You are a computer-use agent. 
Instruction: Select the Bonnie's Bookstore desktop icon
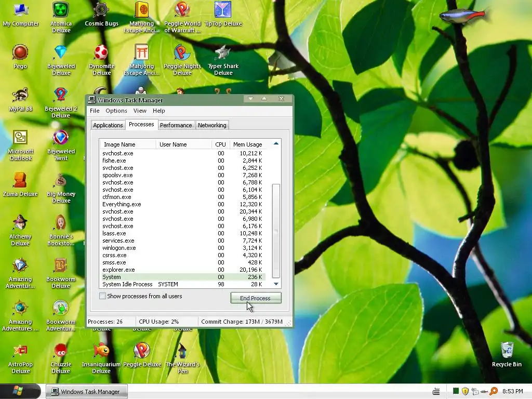[x=61, y=230]
